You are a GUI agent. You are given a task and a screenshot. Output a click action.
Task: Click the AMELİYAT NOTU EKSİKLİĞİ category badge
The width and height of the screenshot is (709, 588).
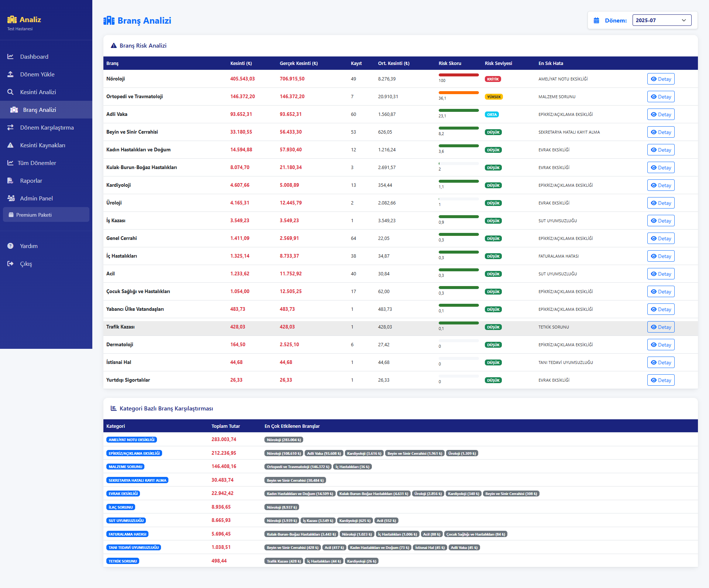(x=131, y=440)
